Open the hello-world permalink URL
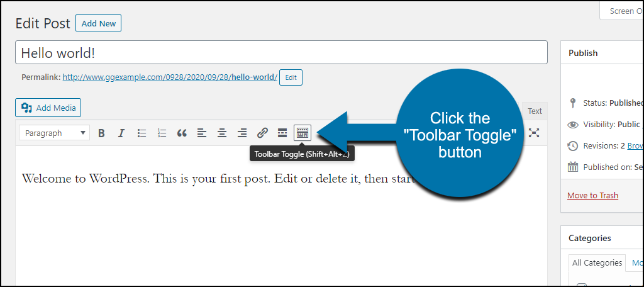644x287 pixels. click(x=170, y=77)
